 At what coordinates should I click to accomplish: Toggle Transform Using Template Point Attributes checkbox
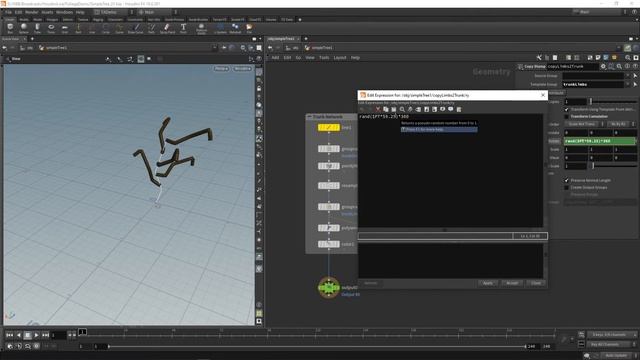(x=566, y=110)
